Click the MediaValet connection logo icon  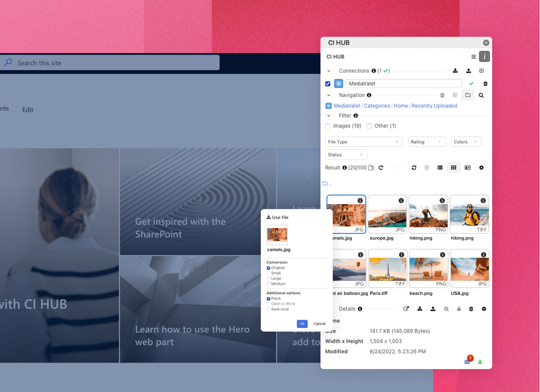pos(338,84)
